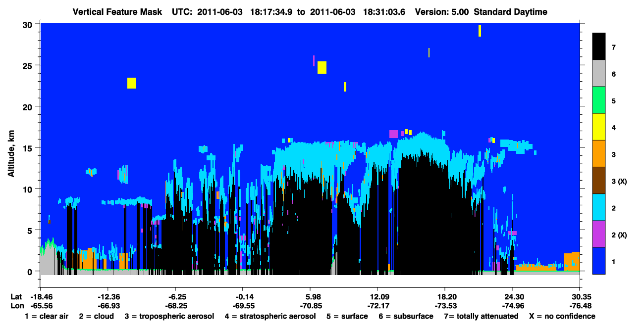Image resolution: width=644 pixels, height=330 pixels.
Task: Click the blue clear air swatch labeled 1
Action: tap(599, 261)
